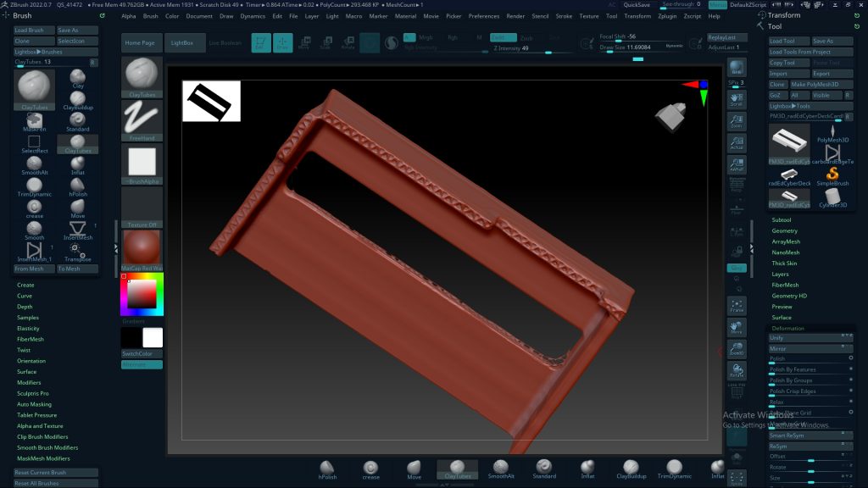Viewport: 868px width, 488px height.
Task: Open the Render menu
Action: pyautogui.click(x=515, y=16)
